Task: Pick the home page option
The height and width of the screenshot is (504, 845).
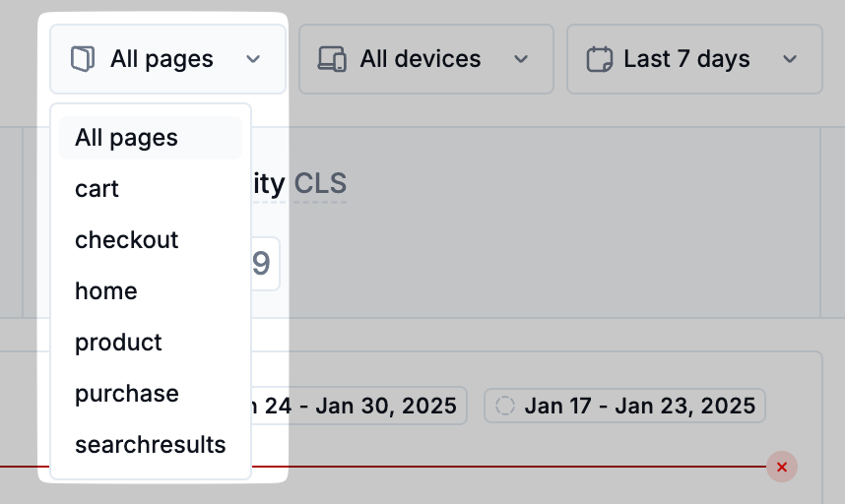Action: coord(106,291)
